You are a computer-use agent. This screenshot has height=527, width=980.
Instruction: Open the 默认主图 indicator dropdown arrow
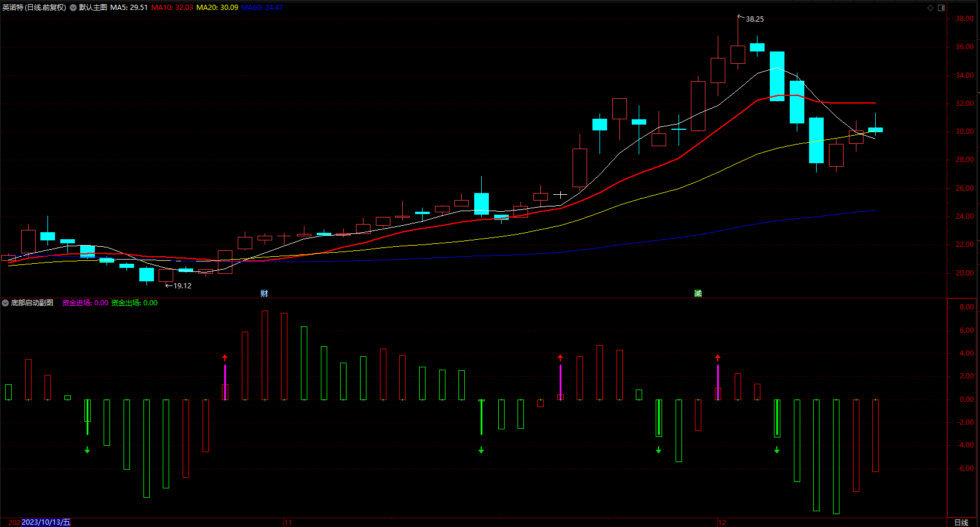click(x=73, y=8)
